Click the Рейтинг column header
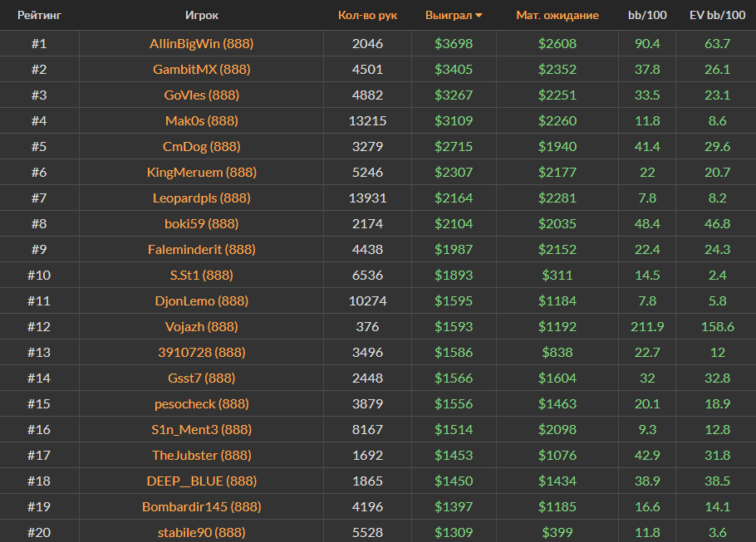The image size is (756, 542). coord(39,15)
